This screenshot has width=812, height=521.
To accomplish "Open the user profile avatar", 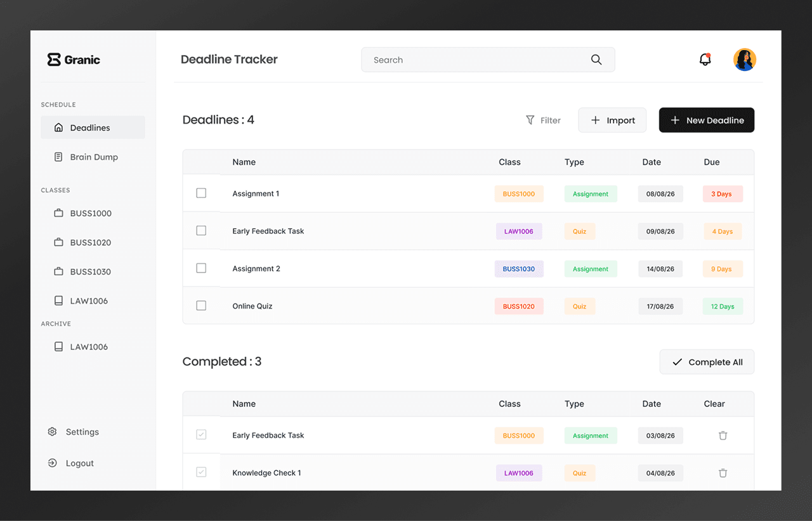I will click(745, 60).
